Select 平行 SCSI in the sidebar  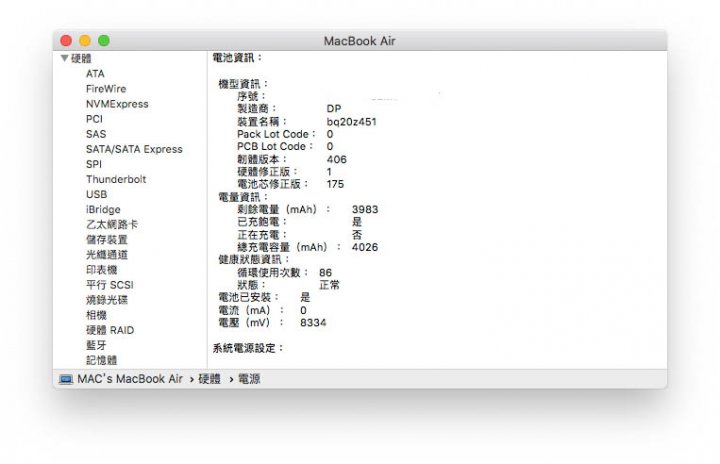point(109,285)
